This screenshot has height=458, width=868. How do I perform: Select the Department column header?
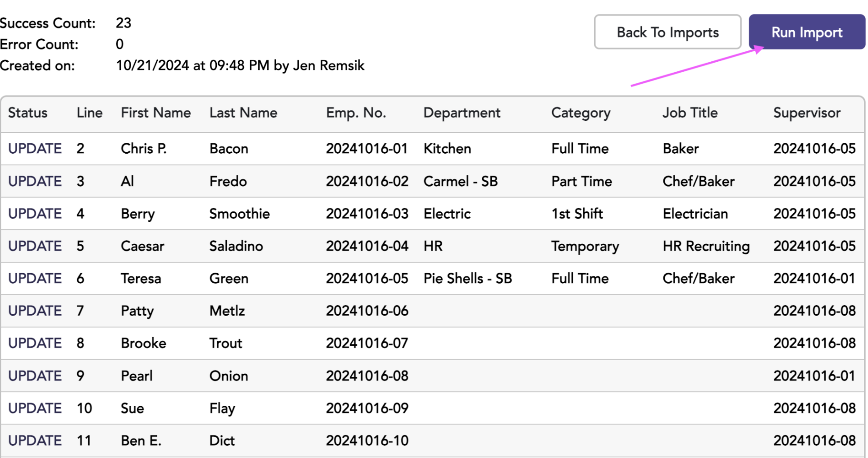tap(462, 113)
